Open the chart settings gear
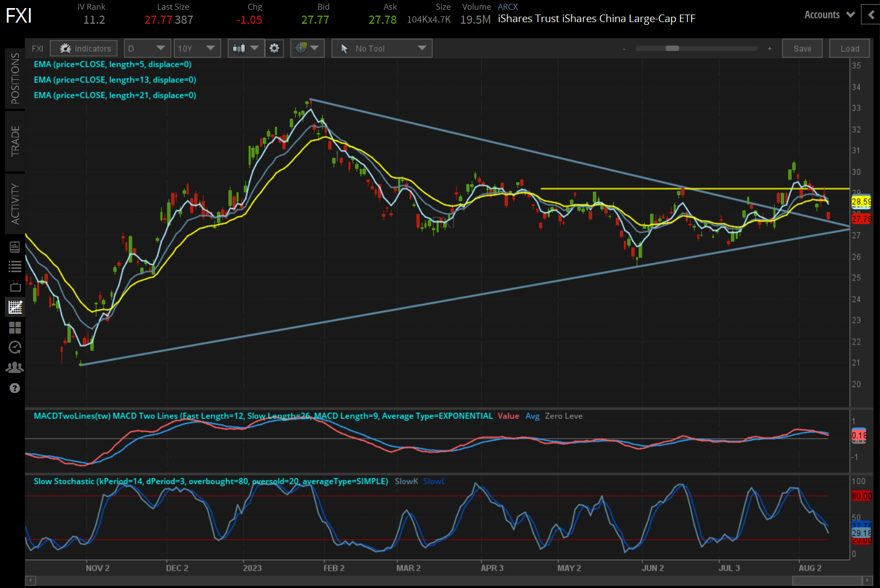 click(x=274, y=49)
